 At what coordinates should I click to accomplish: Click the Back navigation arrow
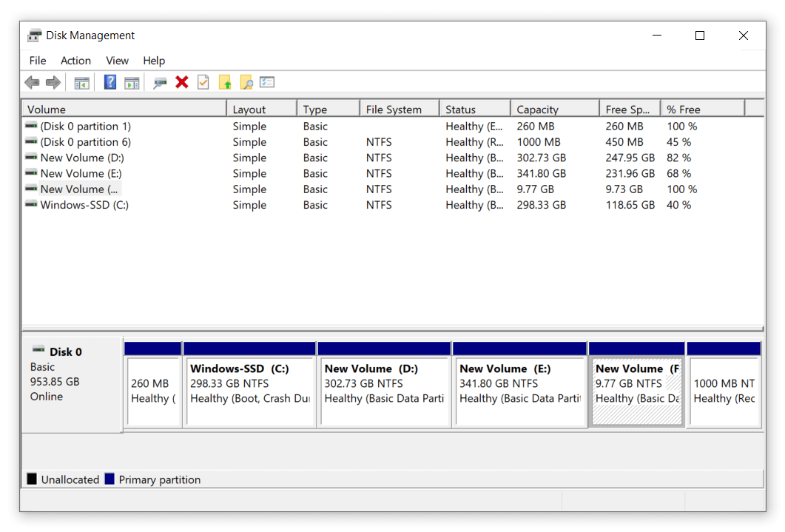(32, 82)
